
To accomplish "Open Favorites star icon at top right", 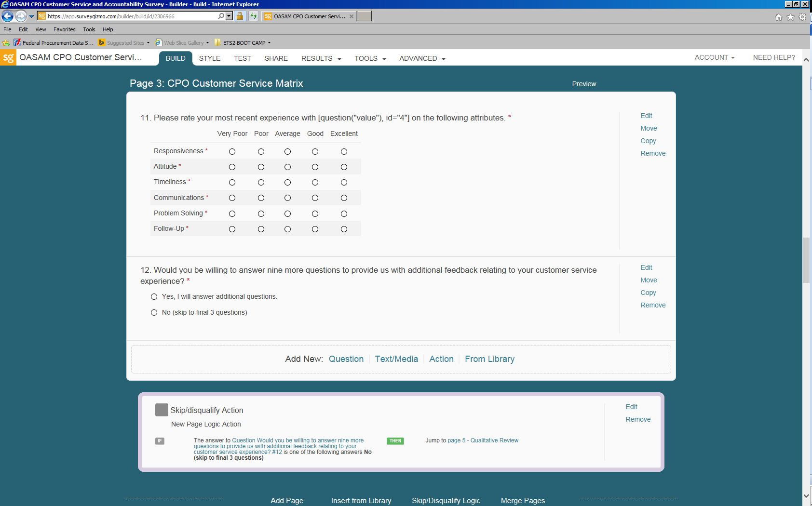I will [790, 17].
